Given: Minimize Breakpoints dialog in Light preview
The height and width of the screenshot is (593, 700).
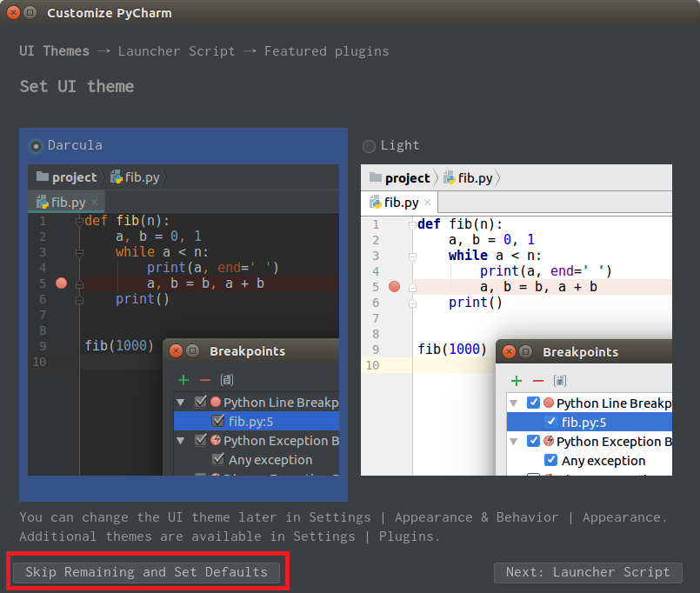Looking at the screenshot, I should click(x=525, y=352).
